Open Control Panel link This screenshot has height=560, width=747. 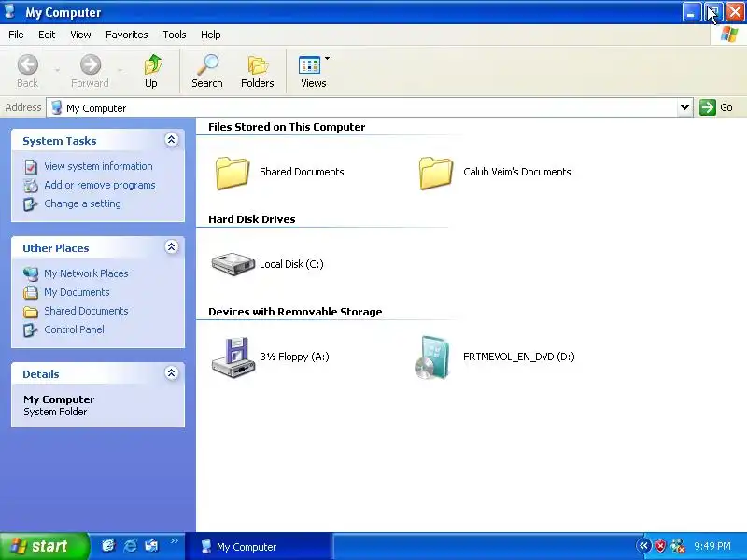tap(74, 329)
